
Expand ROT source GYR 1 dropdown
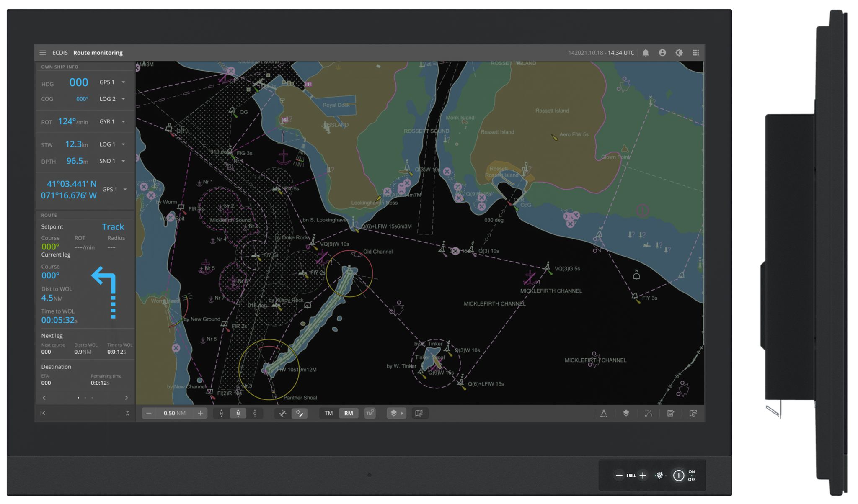click(123, 122)
